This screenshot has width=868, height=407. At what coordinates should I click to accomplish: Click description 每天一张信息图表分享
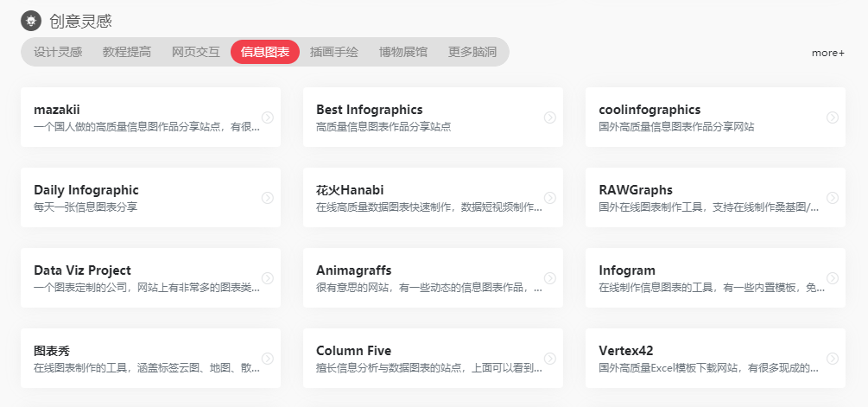[86, 207]
